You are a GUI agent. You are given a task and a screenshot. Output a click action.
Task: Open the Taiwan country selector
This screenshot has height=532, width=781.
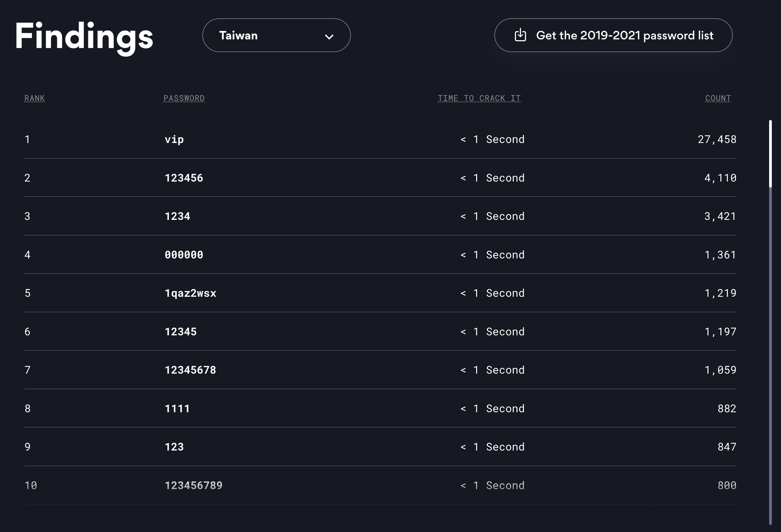[276, 35]
